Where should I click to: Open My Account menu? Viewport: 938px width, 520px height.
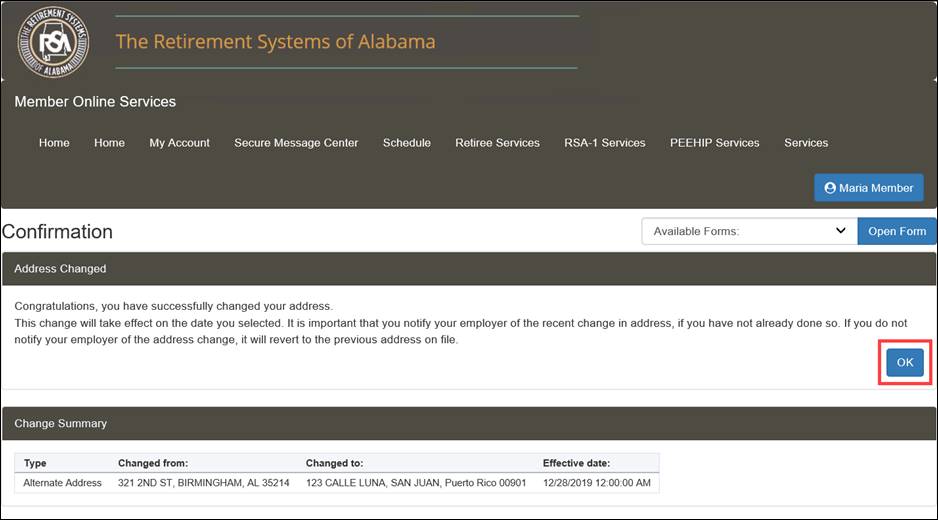(179, 143)
